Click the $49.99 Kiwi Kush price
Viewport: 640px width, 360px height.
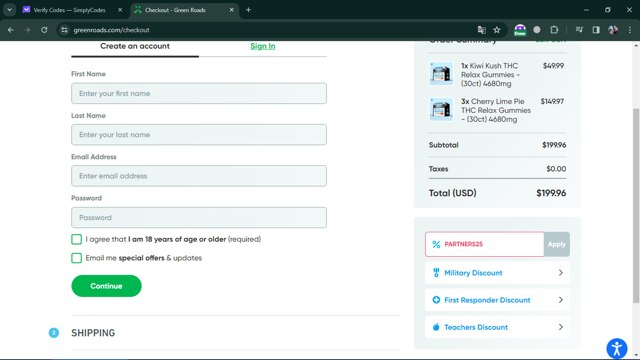(553, 66)
